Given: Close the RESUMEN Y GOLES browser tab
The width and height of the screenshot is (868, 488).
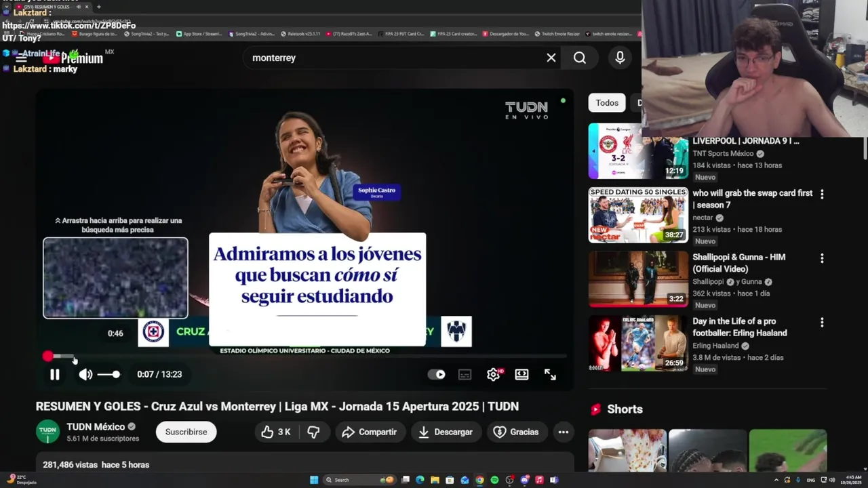Looking at the screenshot, I should [87, 7].
